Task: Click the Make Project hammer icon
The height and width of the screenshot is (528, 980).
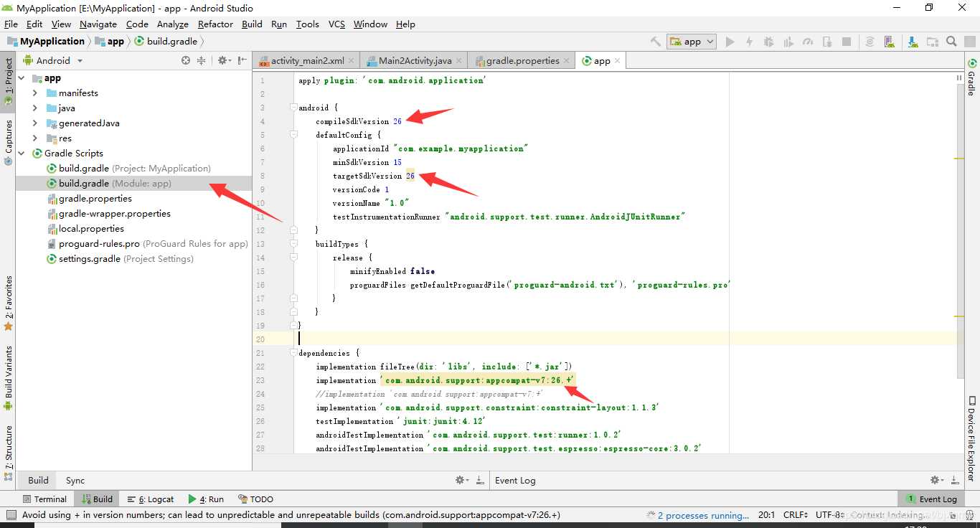Action: click(656, 42)
